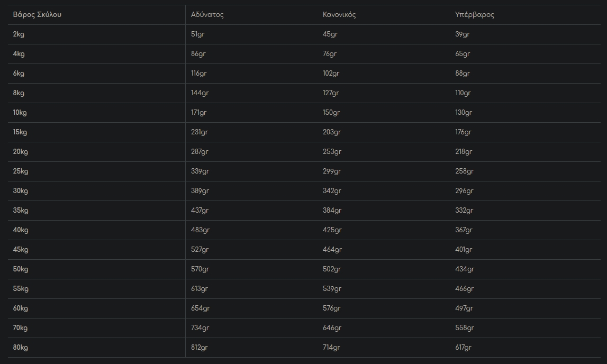Select the Υπέρβαρος column header
The height and width of the screenshot is (364, 607).
[x=475, y=15]
